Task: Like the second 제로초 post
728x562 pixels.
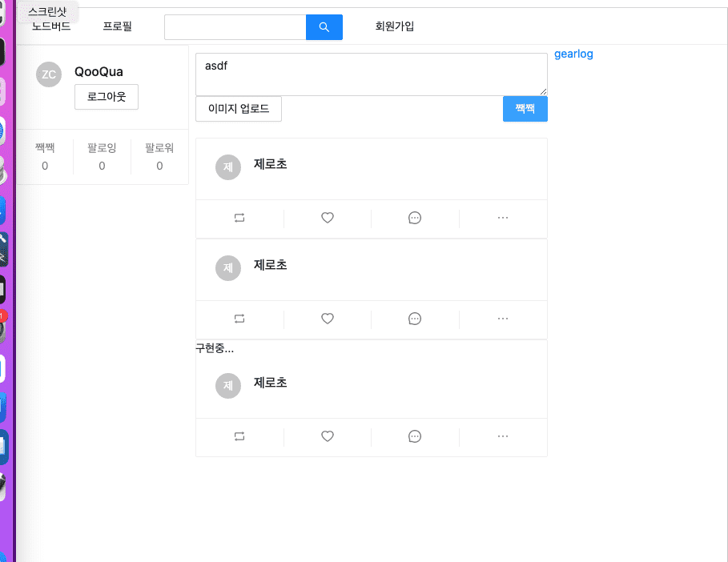Action: click(328, 319)
